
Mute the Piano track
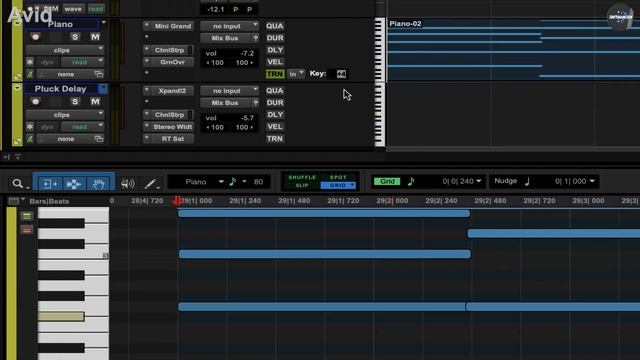point(95,37)
